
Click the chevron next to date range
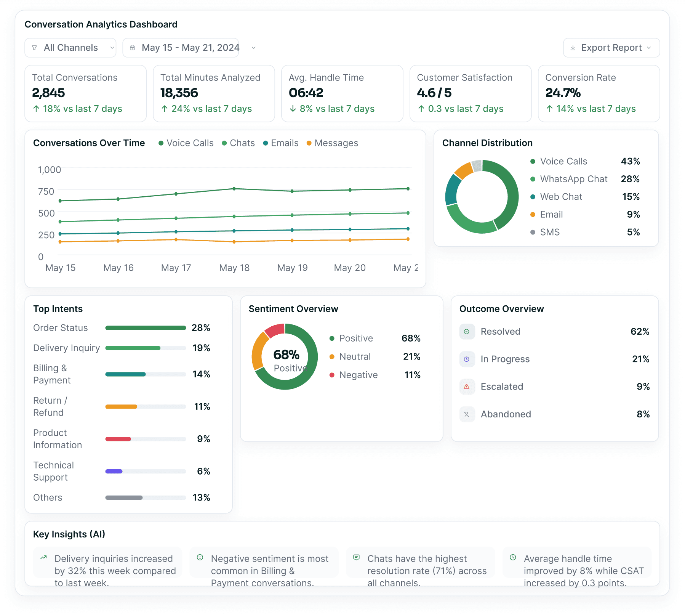(x=254, y=48)
